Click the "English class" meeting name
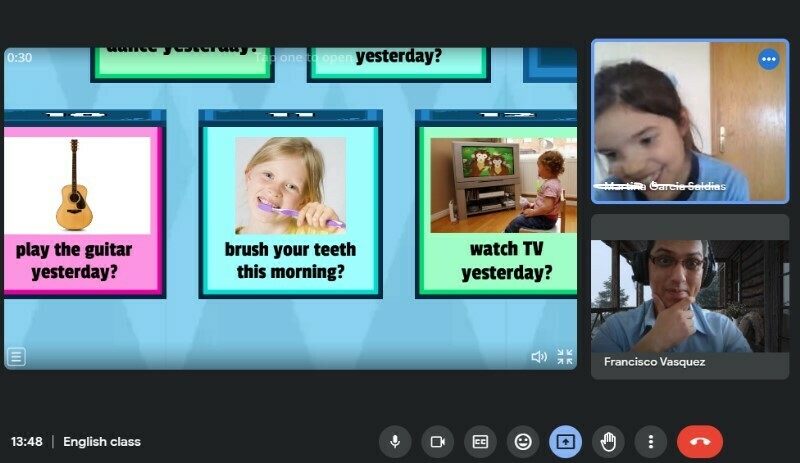 coord(102,441)
